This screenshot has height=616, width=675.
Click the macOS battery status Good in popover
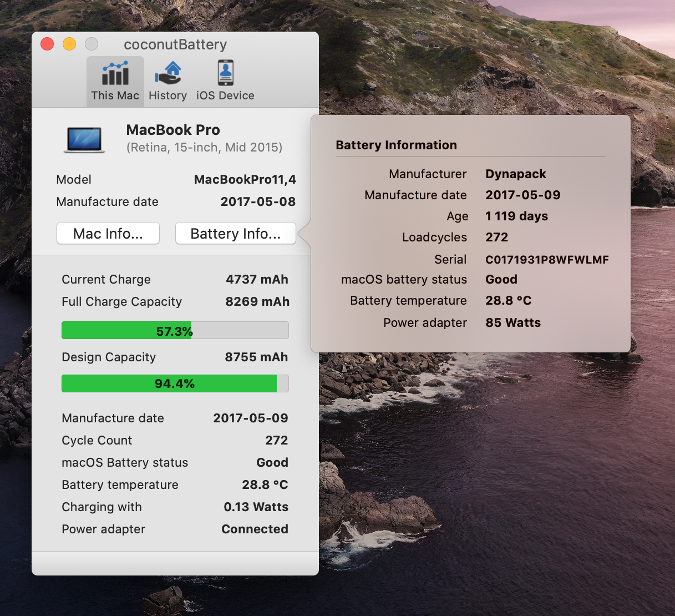point(501,279)
